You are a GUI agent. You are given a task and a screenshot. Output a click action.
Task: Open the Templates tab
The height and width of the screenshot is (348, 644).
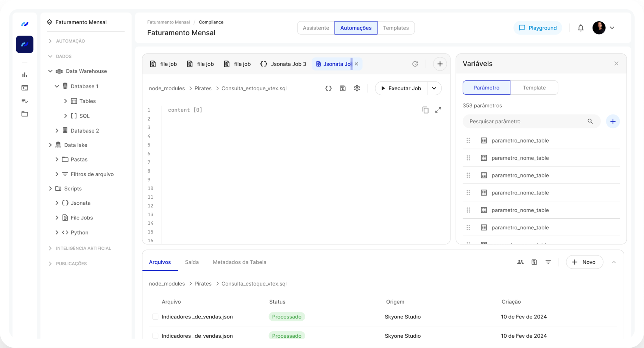click(x=396, y=28)
